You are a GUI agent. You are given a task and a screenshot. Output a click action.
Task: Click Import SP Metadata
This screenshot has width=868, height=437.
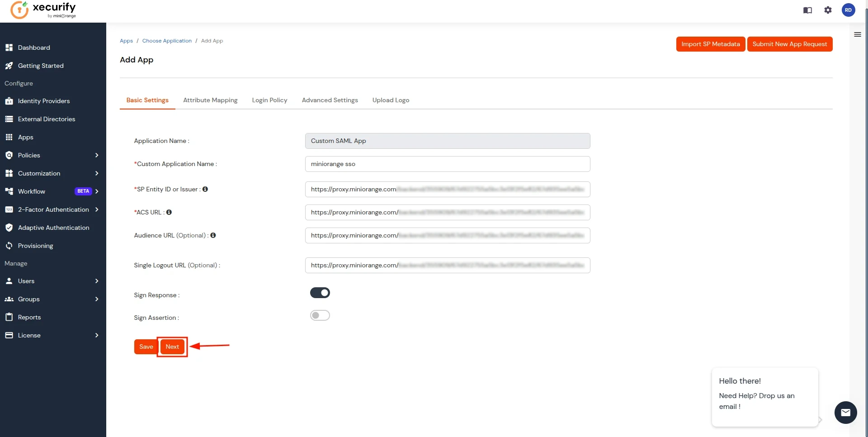[x=710, y=44]
